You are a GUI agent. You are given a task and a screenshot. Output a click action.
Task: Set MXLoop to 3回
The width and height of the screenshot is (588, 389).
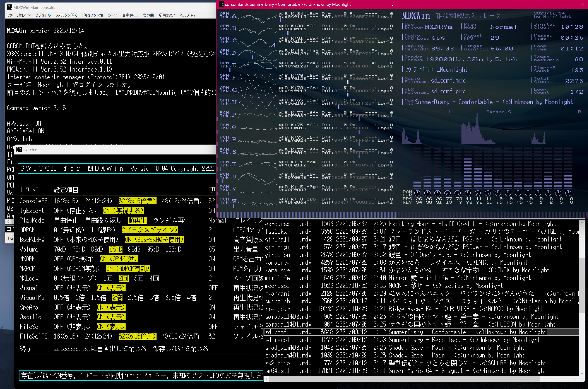point(139,278)
